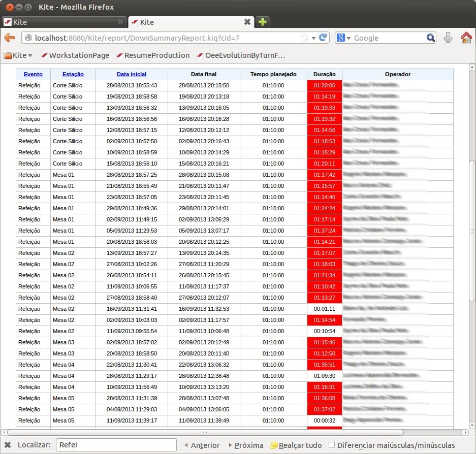Close the find bar with the X icon

[8, 445]
